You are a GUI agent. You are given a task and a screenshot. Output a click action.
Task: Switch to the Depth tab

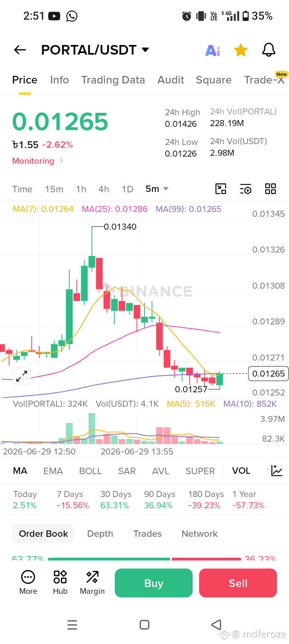tap(100, 534)
